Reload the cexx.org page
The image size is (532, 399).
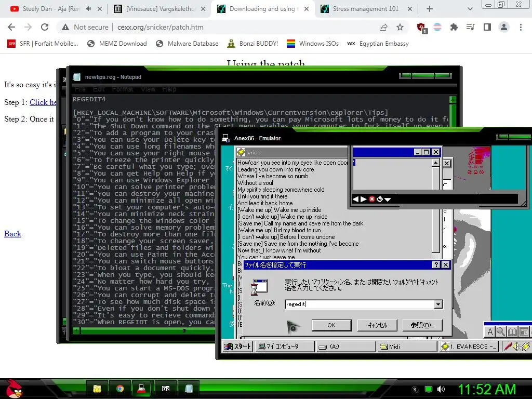coord(45,27)
